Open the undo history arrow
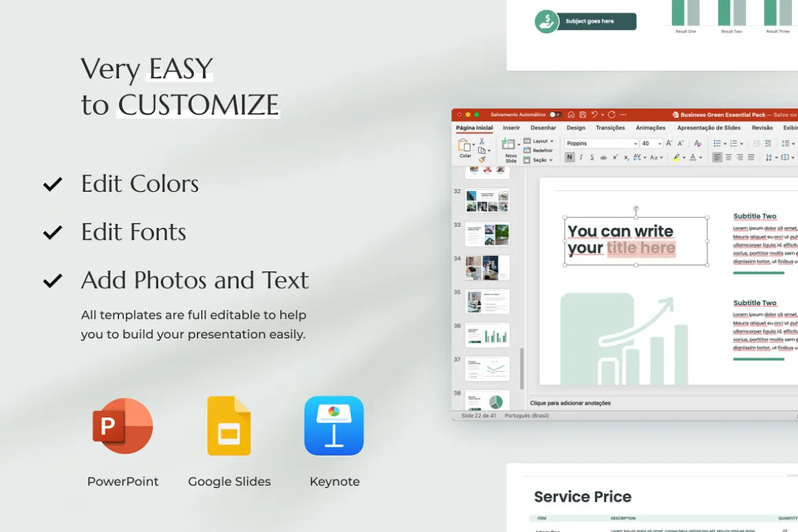The width and height of the screenshot is (798, 532). point(603,115)
